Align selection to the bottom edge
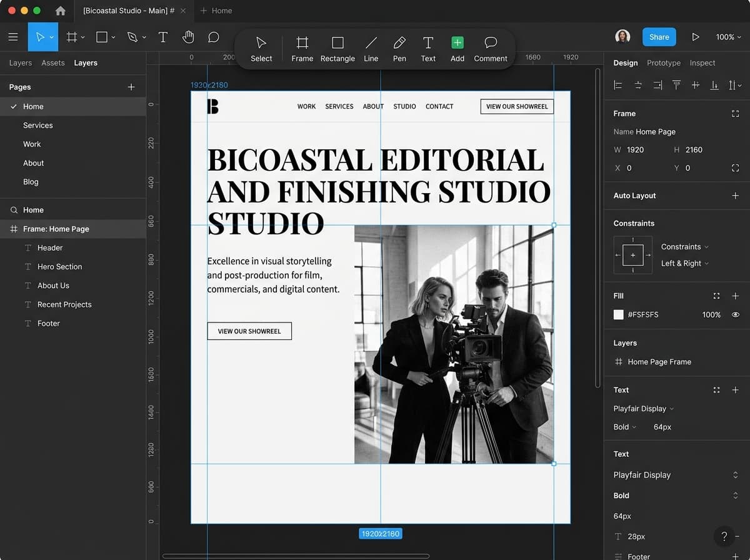Screen dimensions: 750x560 [714, 85]
